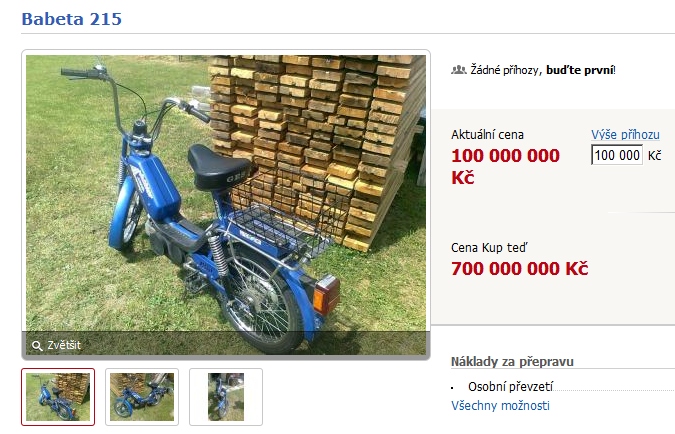Viewport: 675px width, 434px height.
Task: Click the Žádné příhozy text
Action: [x=505, y=70]
